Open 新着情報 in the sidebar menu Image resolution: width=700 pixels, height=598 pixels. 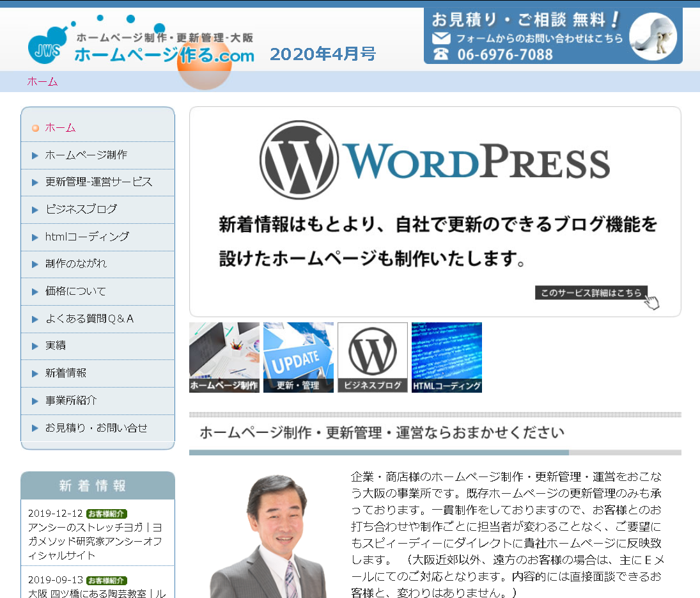pyautogui.click(x=98, y=374)
